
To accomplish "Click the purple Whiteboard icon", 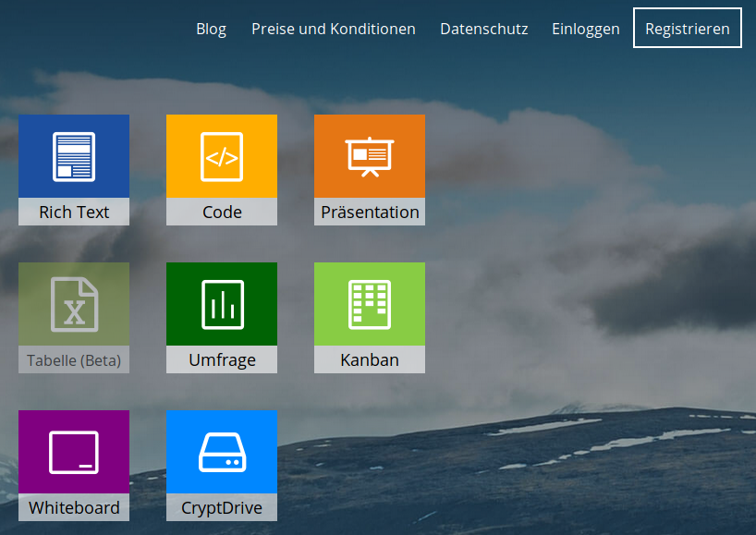I will click(x=74, y=452).
